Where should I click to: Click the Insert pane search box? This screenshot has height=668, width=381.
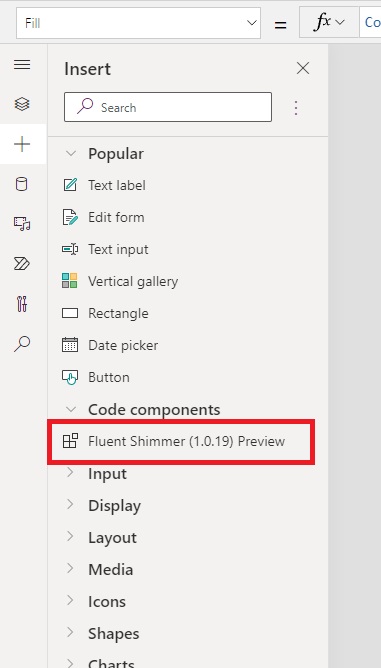168,107
